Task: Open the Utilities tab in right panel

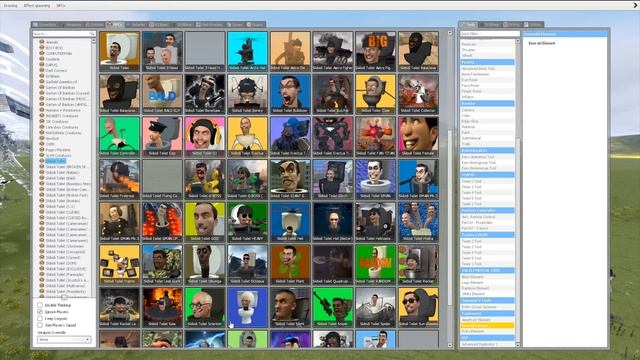Action: [x=533, y=25]
